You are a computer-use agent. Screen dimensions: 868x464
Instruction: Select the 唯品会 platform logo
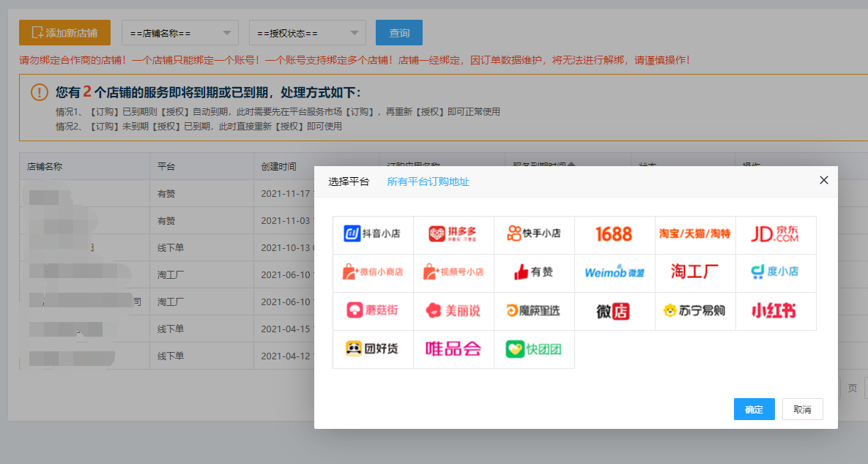(x=453, y=349)
